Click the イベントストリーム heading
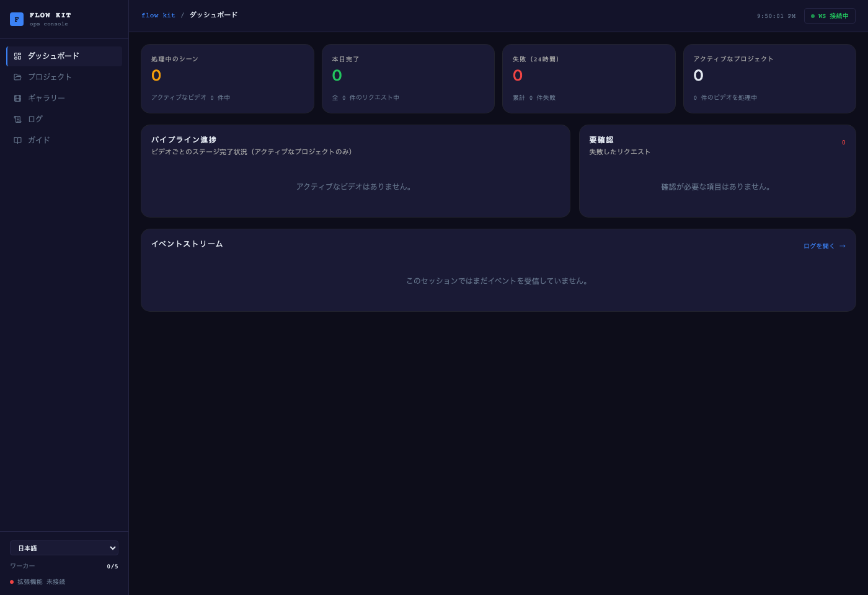 [x=187, y=244]
